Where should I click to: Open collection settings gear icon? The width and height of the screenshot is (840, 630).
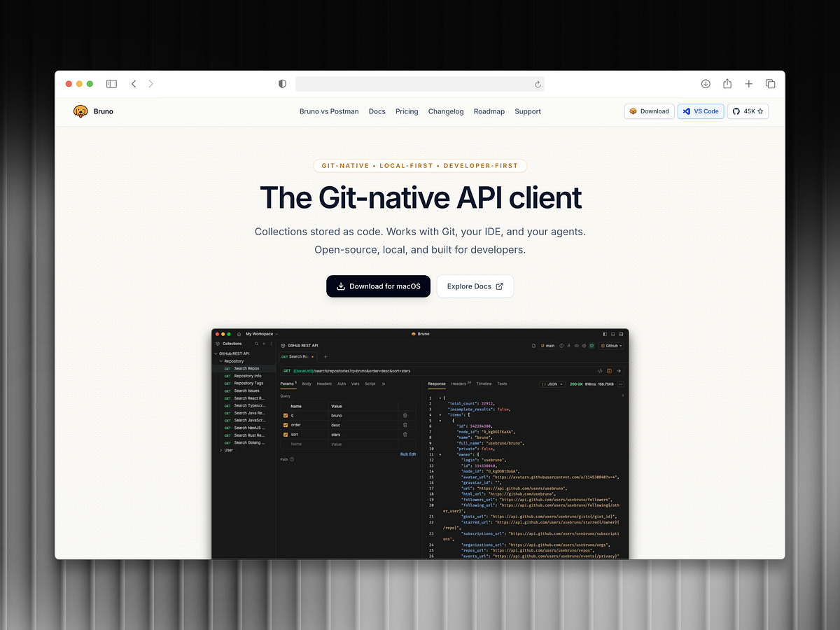[584, 346]
